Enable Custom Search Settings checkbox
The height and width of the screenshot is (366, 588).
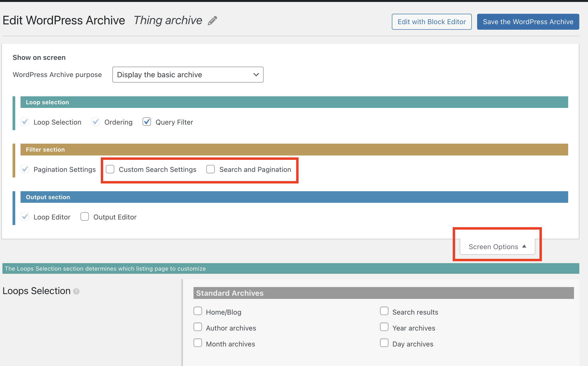110,169
